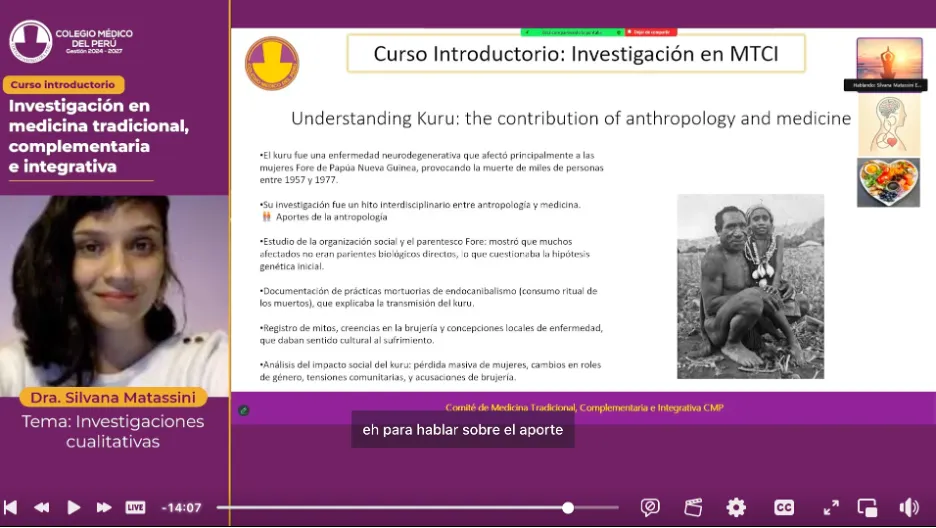This screenshot has width=936, height=528.
Task: Click the small round icon at slide bottom-left
Action: [x=244, y=409]
